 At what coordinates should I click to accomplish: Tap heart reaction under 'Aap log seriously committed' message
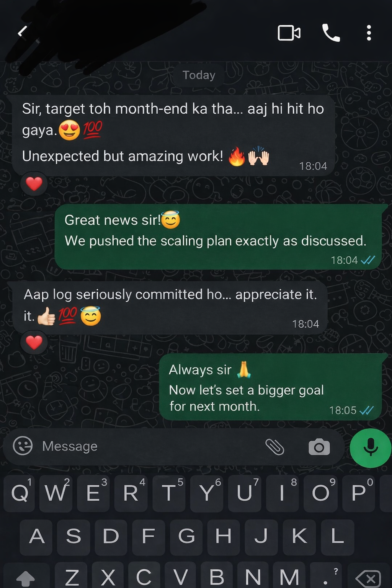34,342
